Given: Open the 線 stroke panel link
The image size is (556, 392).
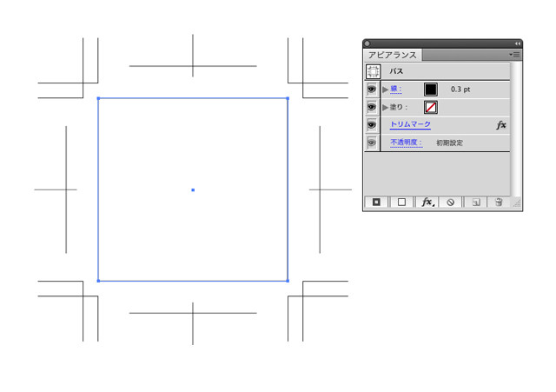Looking at the screenshot, I should point(396,89).
